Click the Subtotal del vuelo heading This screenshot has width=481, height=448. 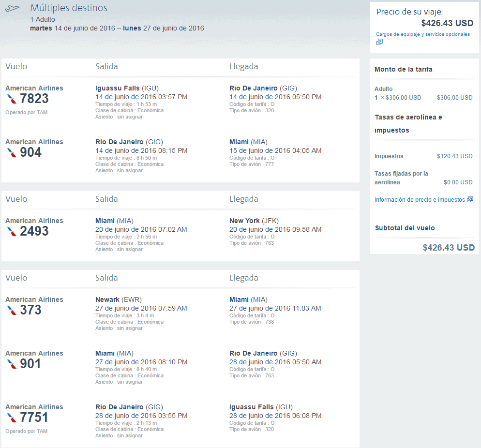pos(405,228)
